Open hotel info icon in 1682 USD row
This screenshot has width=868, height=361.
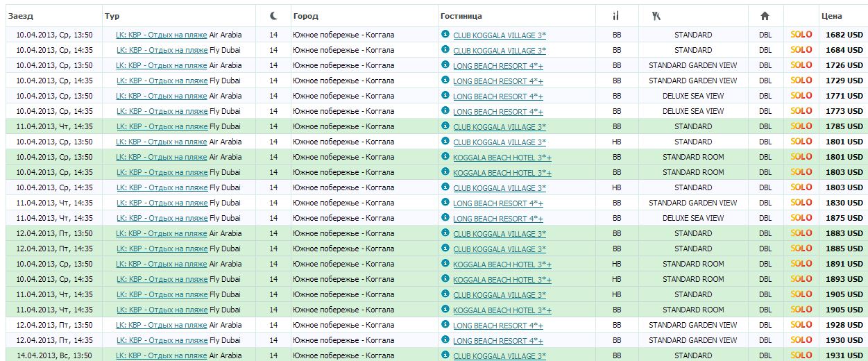coord(445,34)
